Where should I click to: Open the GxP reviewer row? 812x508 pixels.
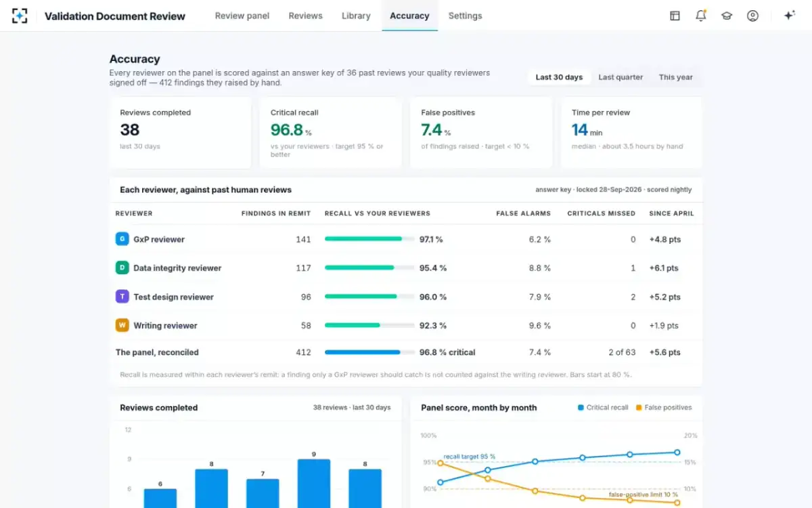(406, 239)
